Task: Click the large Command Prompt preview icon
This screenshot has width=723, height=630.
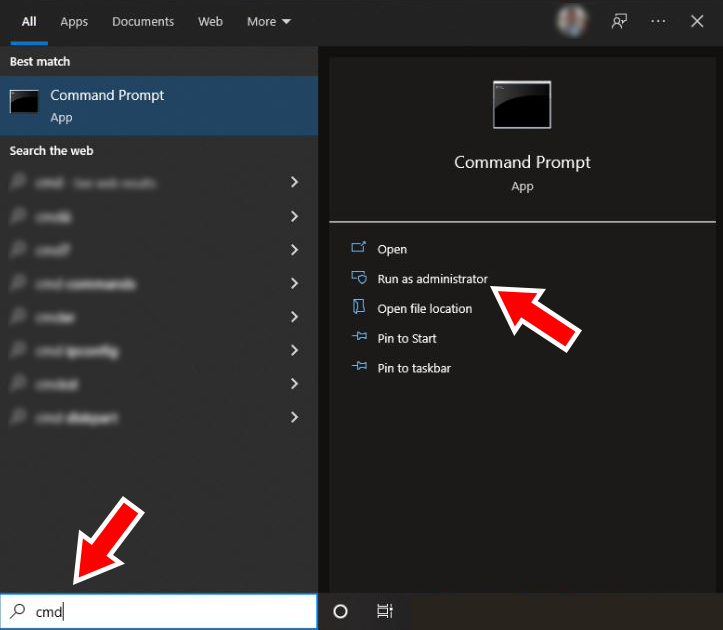Action: 521,105
